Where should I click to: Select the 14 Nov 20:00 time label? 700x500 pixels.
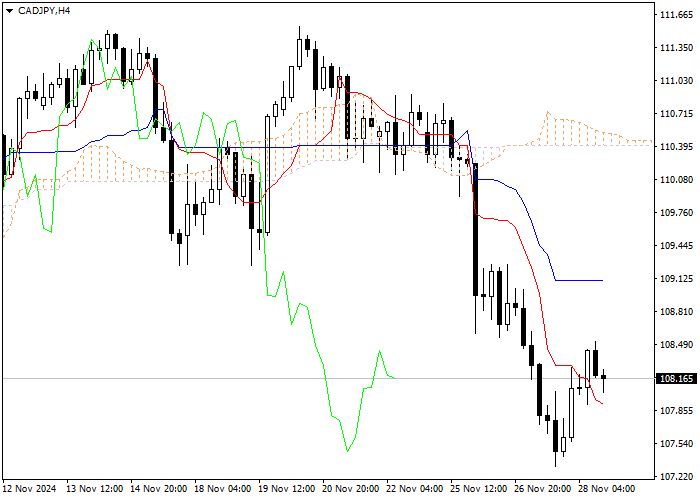click(x=158, y=489)
